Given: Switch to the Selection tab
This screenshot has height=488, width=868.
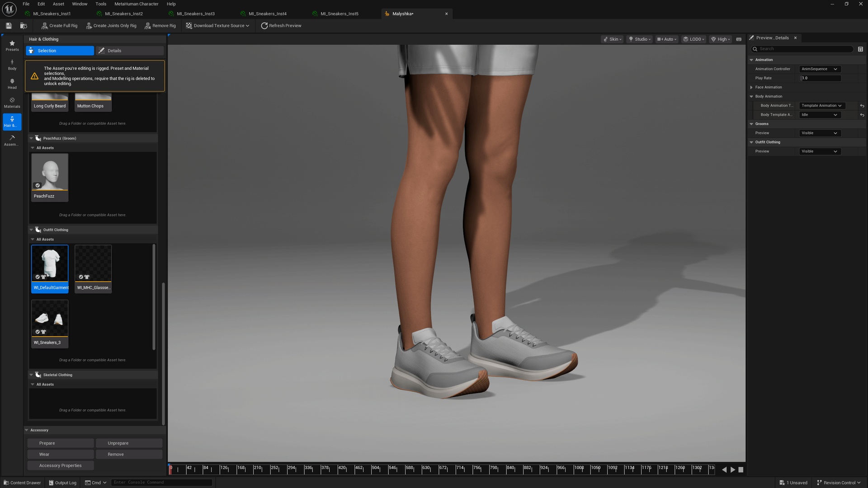Looking at the screenshot, I should click(60, 51).
